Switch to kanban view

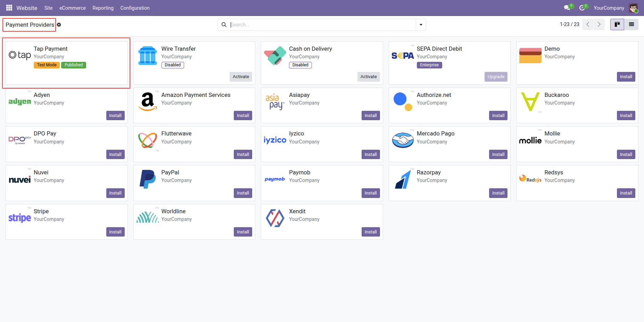pos(617,24)
